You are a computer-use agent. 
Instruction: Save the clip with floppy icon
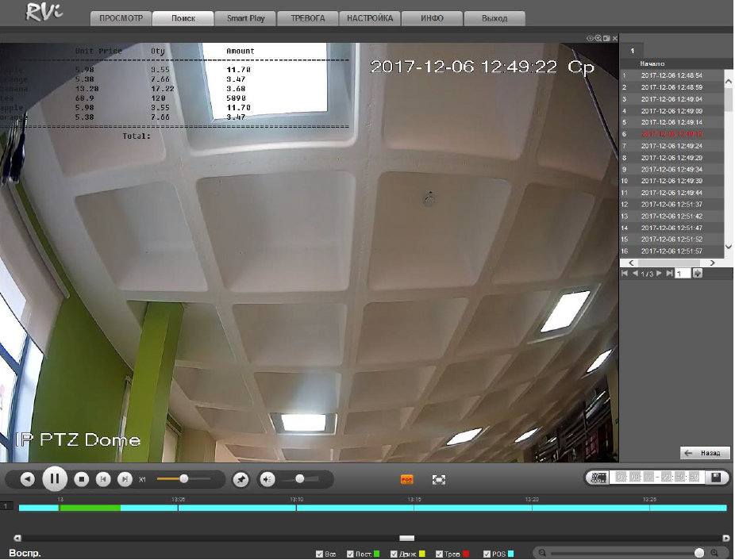[716, 478]
